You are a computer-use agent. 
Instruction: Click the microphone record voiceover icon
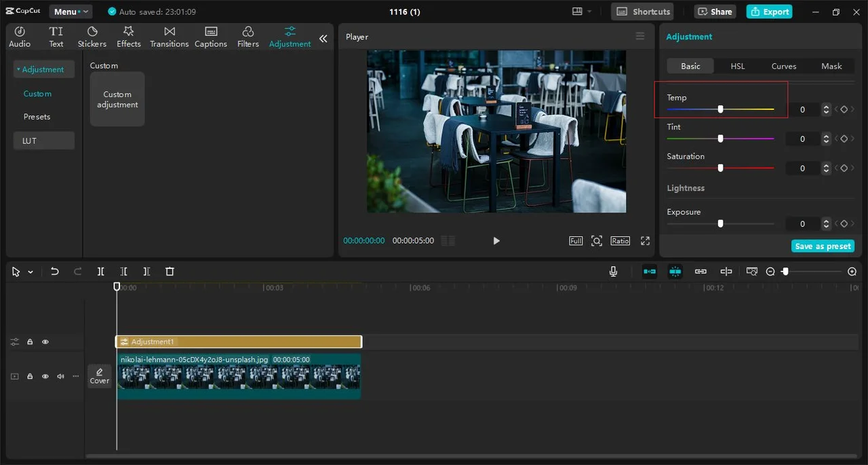[613, 272]
